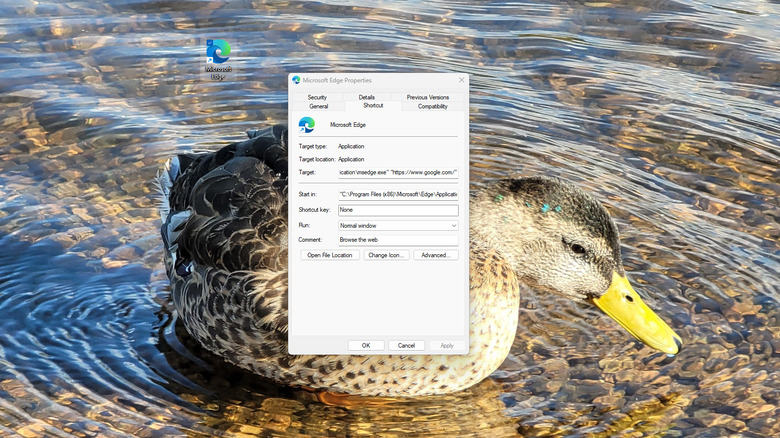Viewport: 780px width, 438px height.
Task: Switch to the General tab
Action: (318, 106)
